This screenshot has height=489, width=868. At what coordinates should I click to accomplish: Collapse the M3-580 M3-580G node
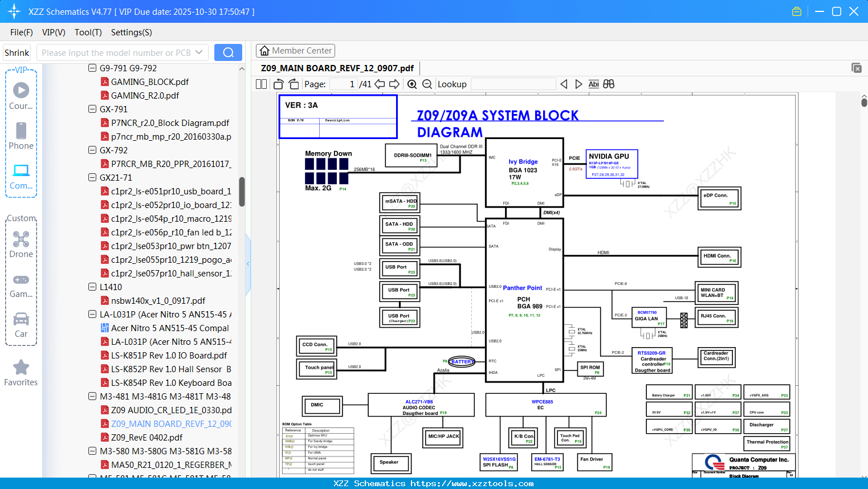[92, 451]
